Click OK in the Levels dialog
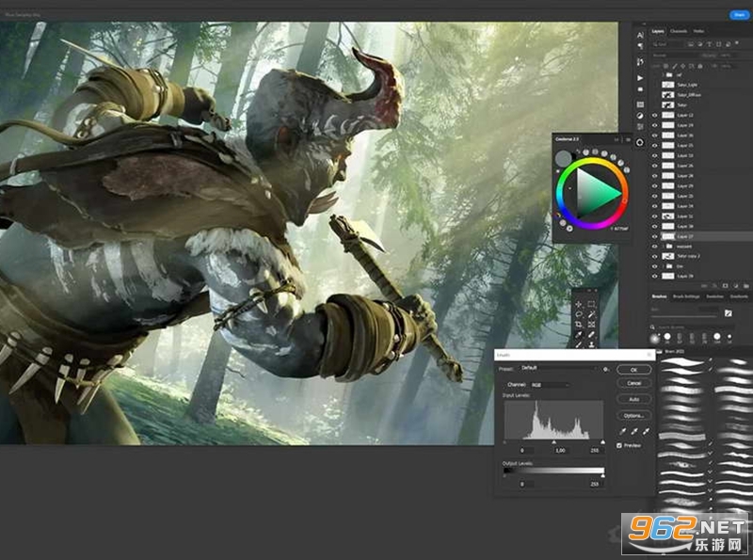753x560 pixels. point(633,370)
